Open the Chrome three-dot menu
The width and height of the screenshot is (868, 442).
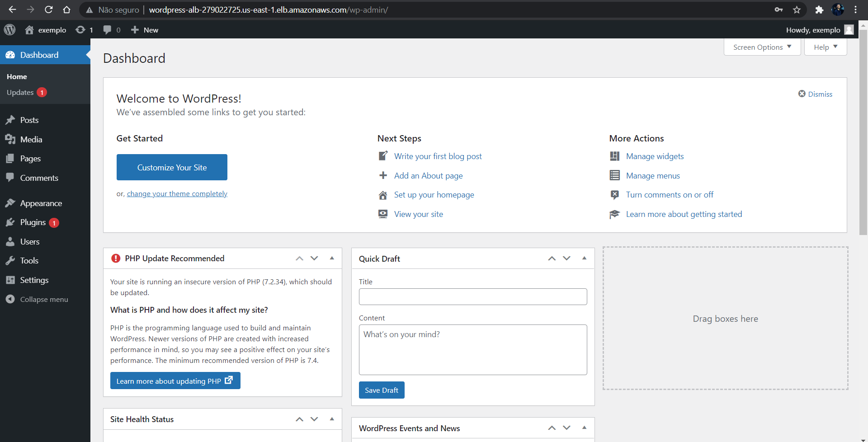(856, 9)
